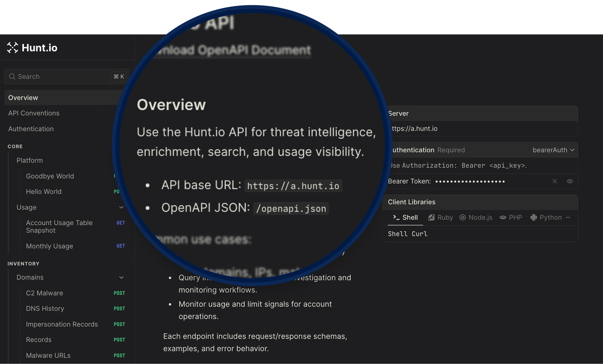Click the search magnifier icon

pyautogui.click(x=12, y=76)
